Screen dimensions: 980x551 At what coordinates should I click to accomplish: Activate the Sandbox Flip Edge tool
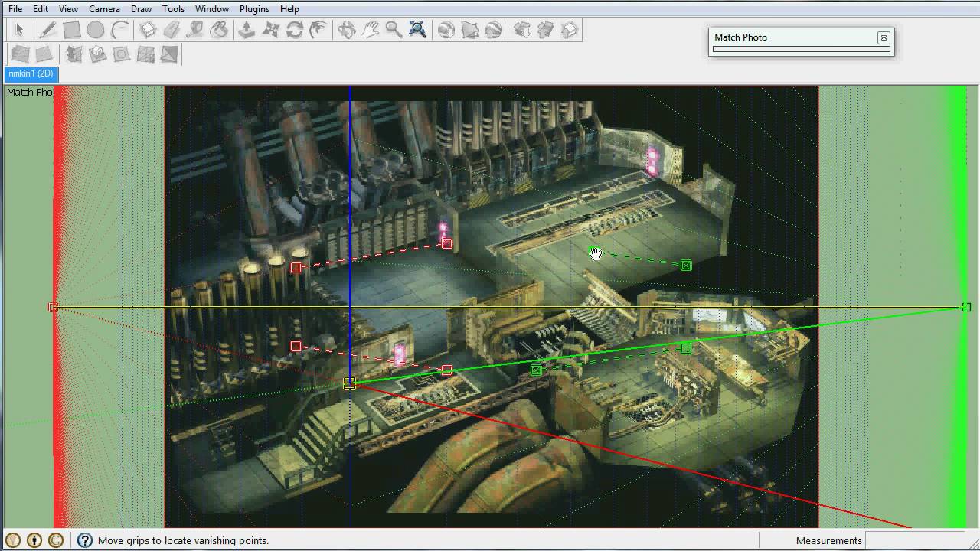click(168, 54)
